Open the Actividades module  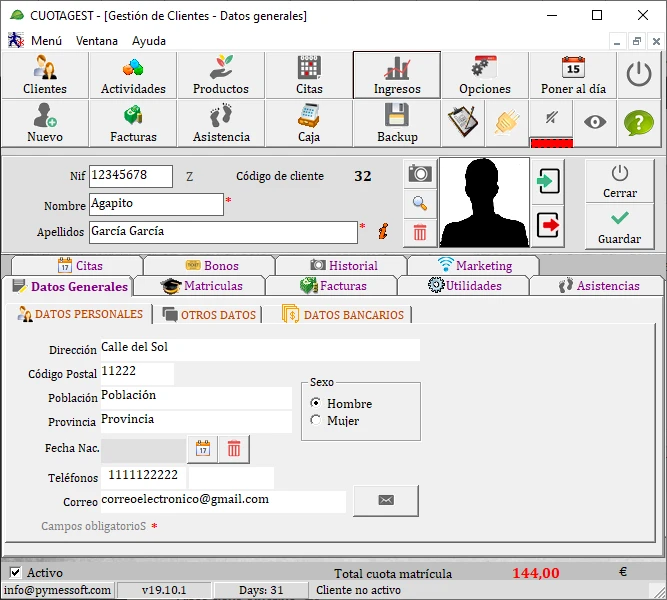(x=133, y=75)
